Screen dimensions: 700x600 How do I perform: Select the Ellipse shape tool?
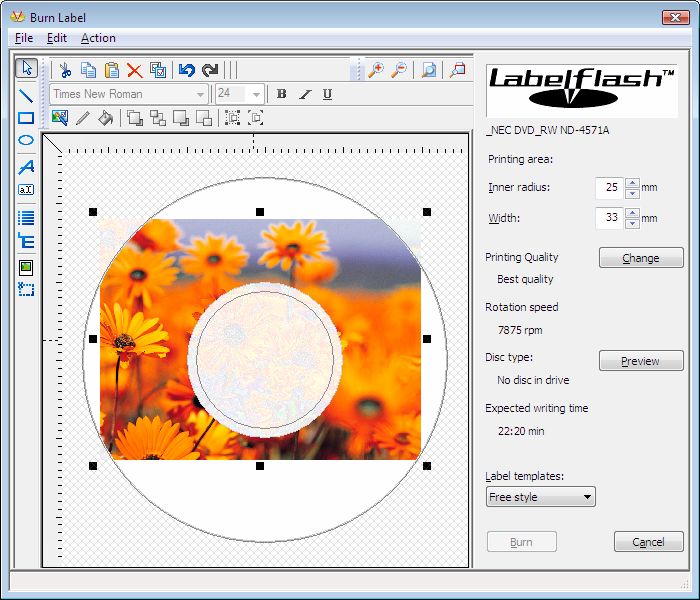[x=26, y=140]
